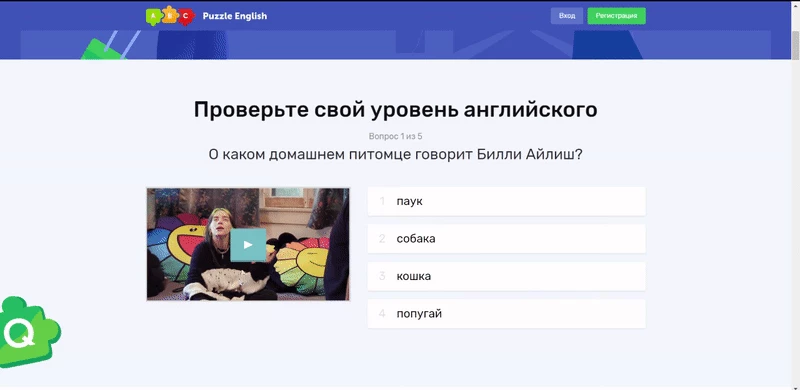Image resolution: width=800 pixels, height=390 pixels.
Task: Click the green Регистрация button
Action: pyautogui.click(x=616, y=16)
